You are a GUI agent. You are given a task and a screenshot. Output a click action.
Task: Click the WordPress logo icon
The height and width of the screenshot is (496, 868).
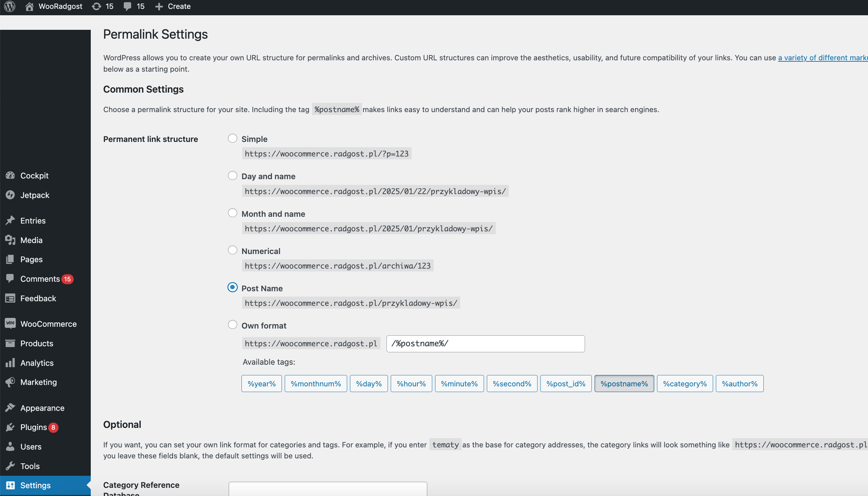10,6
